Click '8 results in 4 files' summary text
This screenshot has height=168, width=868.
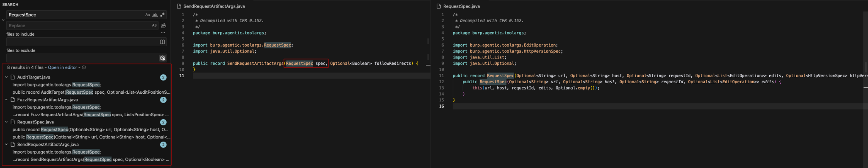[x=25, y=67]
